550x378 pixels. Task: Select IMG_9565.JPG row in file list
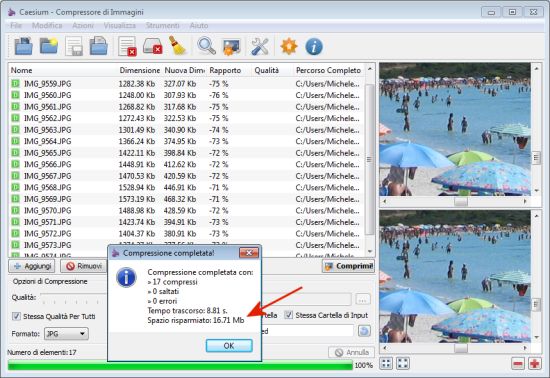pyautogui.click(x=187, y=153)
